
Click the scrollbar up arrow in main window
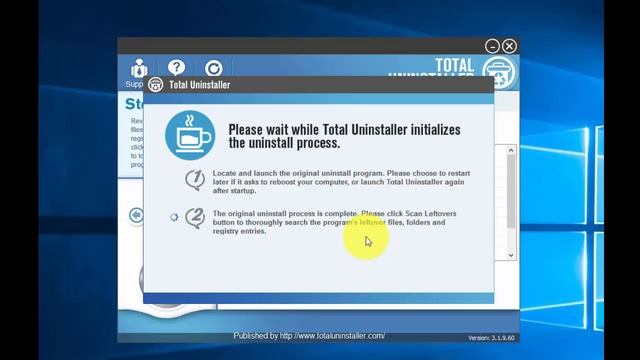pos(511,150)
